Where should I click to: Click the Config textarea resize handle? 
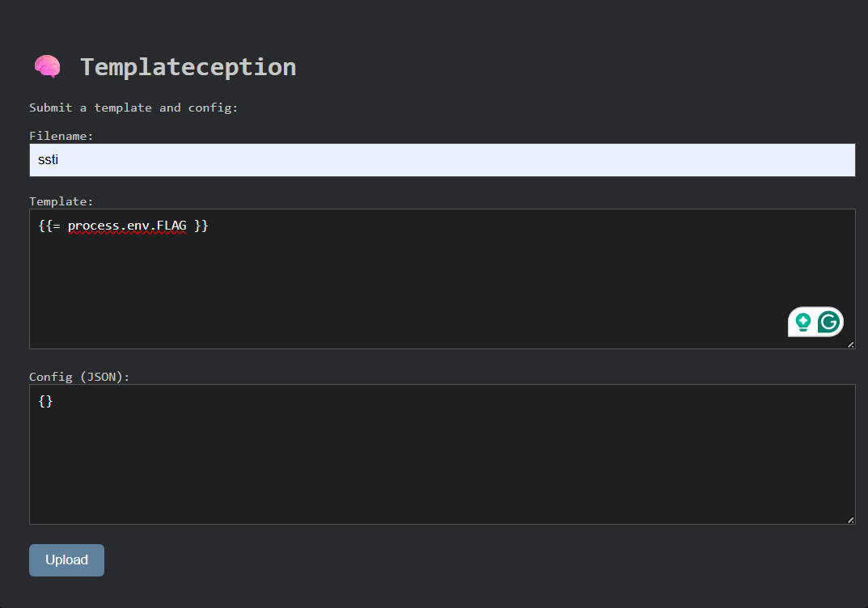(x=850, y=520)
